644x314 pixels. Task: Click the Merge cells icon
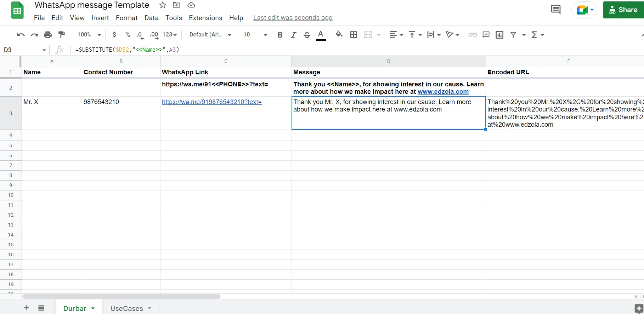click(x=368, y=35)
